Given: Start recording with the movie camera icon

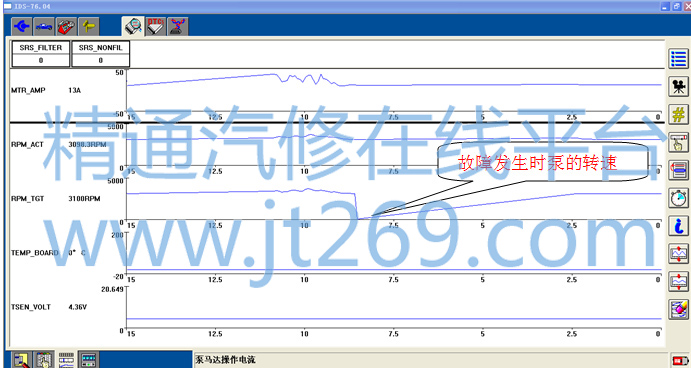Looking at the screenshot, I should pyautogui.click(x=679, y=86).
